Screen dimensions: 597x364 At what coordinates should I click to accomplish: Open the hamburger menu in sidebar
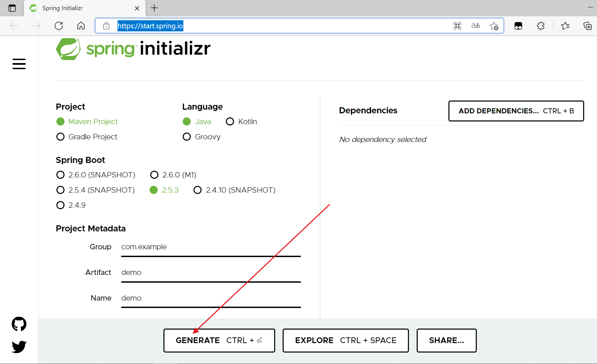point(19,64)
